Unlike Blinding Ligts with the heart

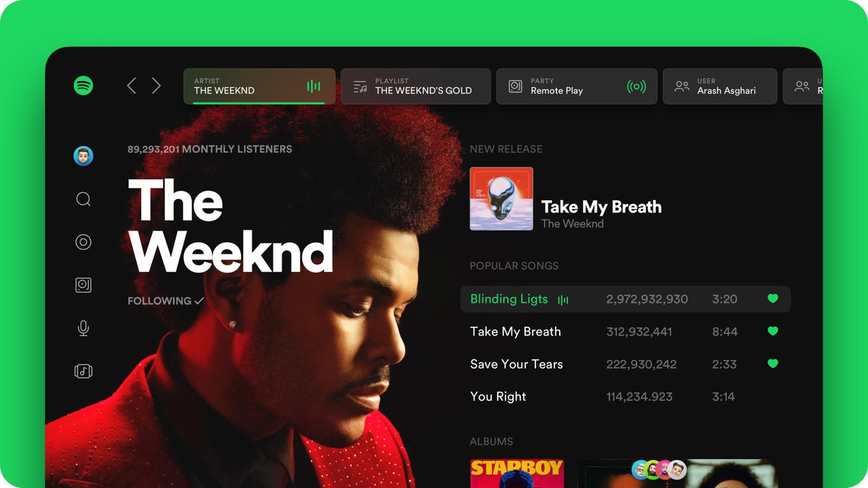click(x=773, y=299)
